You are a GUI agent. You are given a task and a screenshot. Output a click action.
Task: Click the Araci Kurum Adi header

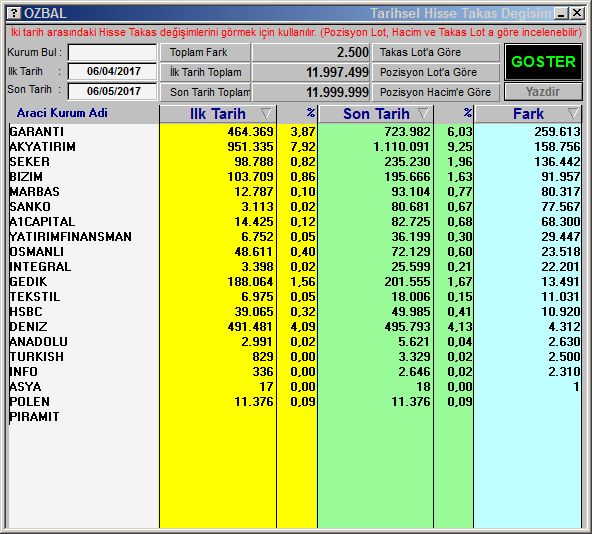(x=62, y=113)
